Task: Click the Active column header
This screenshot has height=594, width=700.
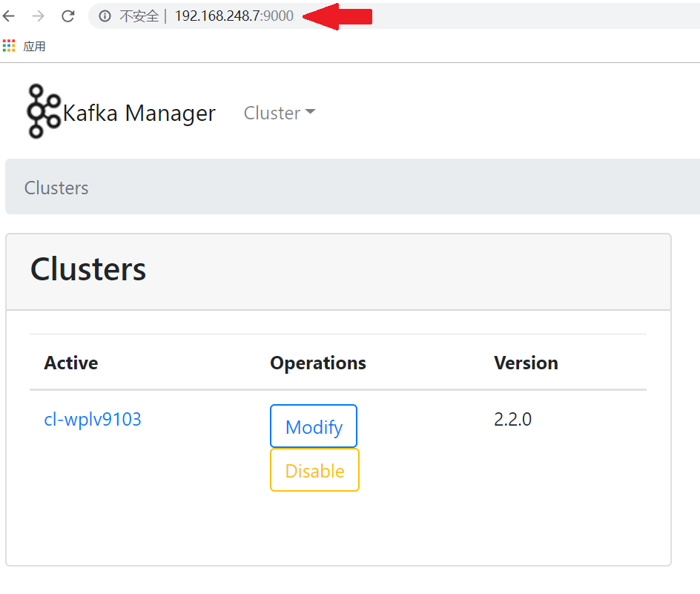Action: coord(71,363)
